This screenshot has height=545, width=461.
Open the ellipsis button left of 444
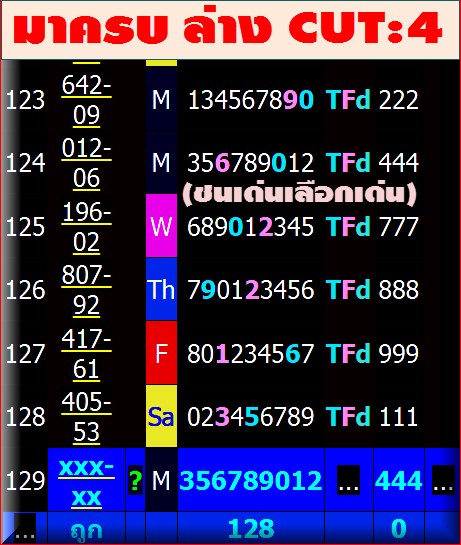pos(349,480)
